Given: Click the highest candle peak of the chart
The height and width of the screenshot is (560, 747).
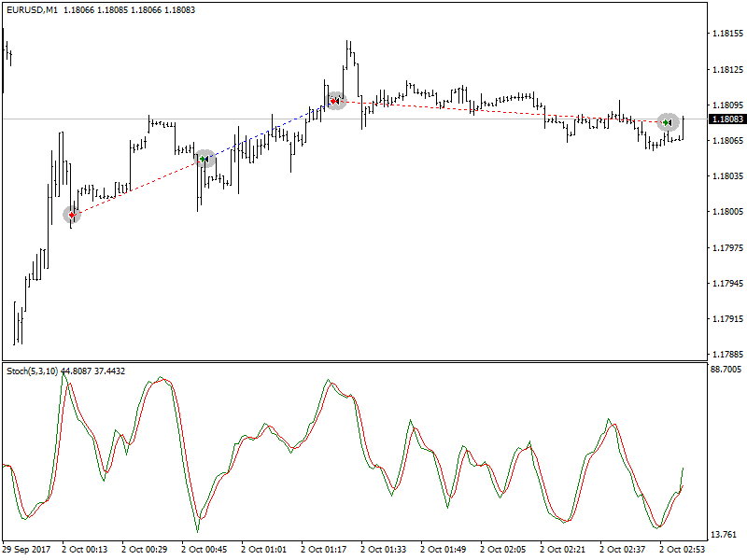Looking at the screenshot, I should (348, 42).
